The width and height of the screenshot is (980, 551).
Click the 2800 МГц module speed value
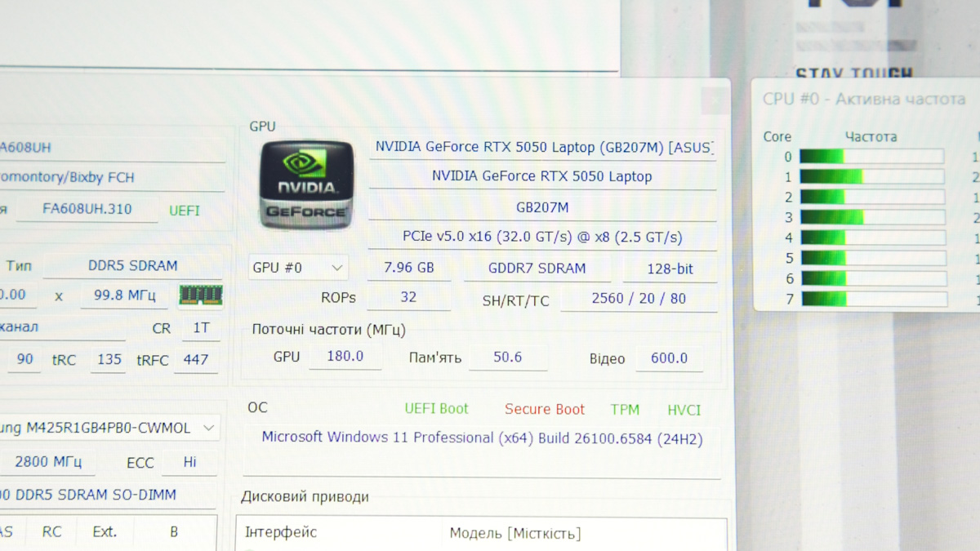pos(47,462)
